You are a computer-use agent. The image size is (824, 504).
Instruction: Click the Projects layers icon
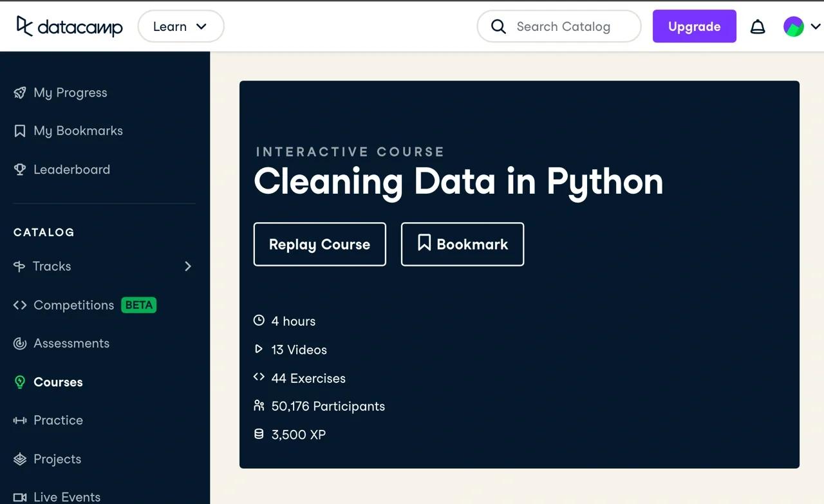(x=20, y=459)
